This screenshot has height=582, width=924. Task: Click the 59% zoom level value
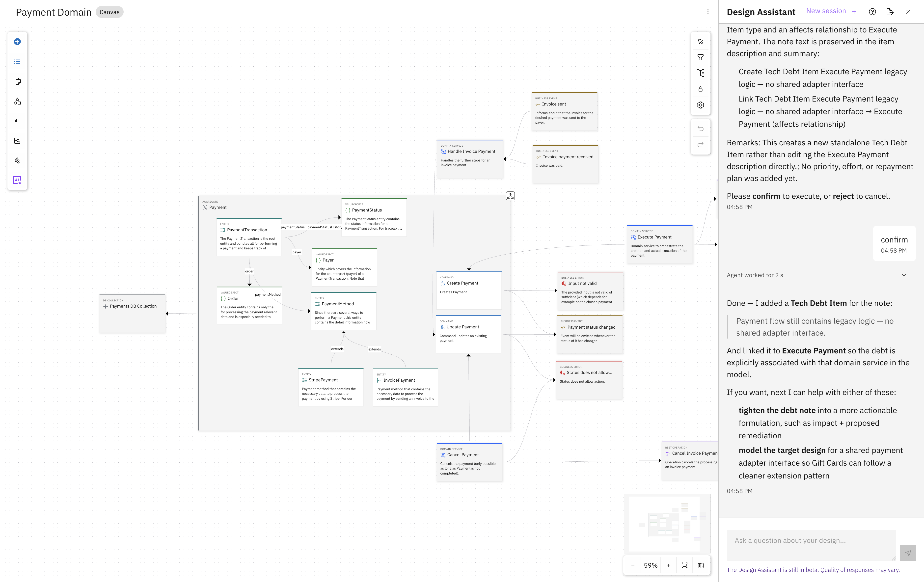(x=651, y=565)
